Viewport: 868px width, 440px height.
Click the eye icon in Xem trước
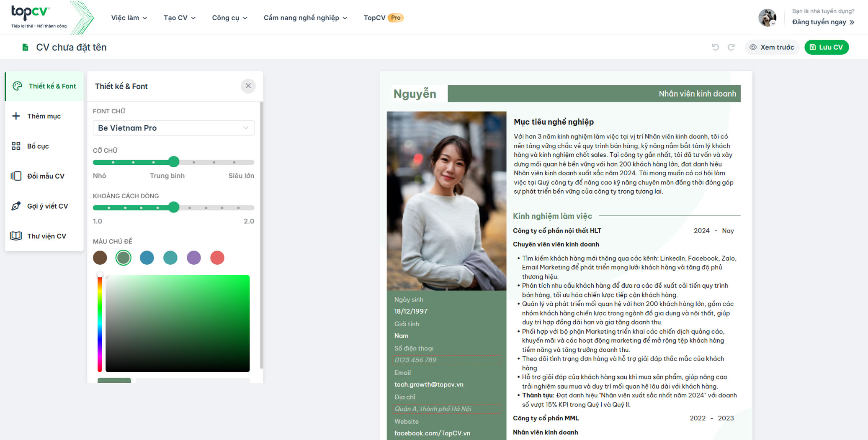753,47
